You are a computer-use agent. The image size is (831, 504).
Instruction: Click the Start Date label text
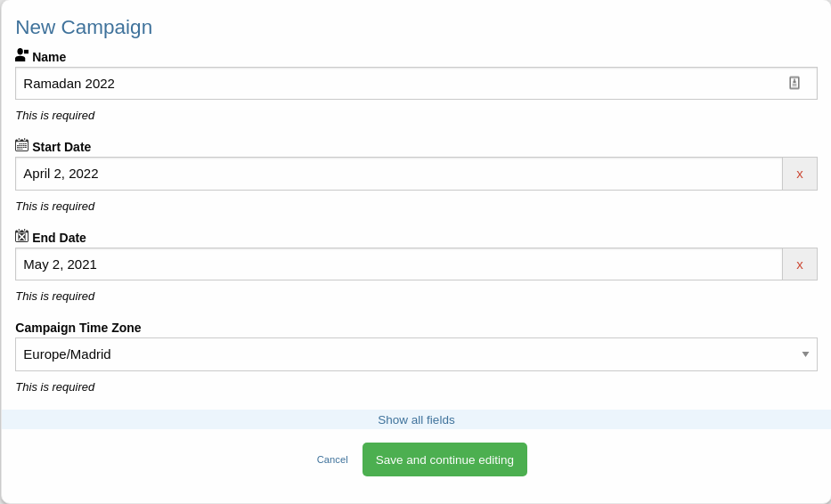click(x=61, y=147)
